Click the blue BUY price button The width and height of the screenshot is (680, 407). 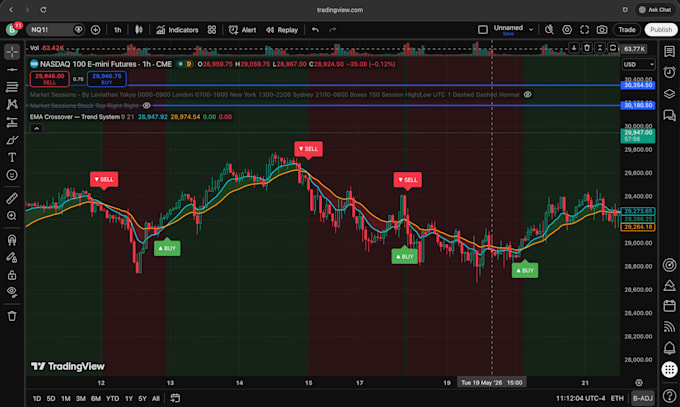(x=107, y=79)
